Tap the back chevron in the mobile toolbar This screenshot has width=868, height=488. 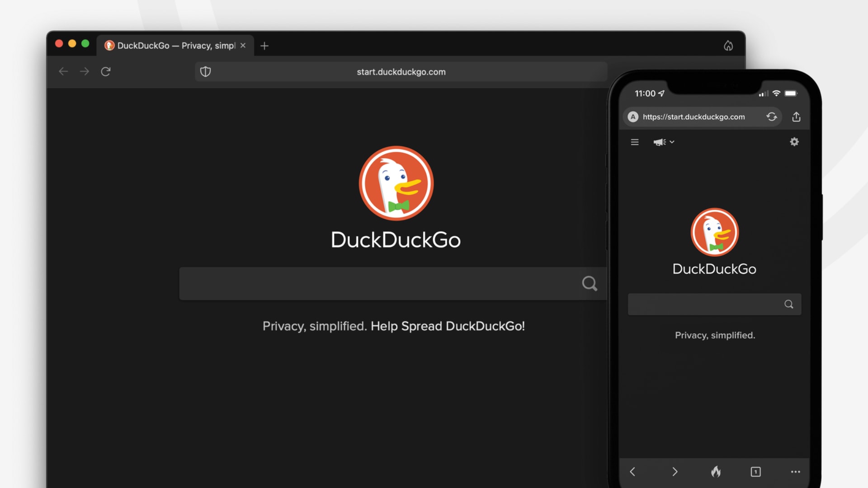pos(632,472)
